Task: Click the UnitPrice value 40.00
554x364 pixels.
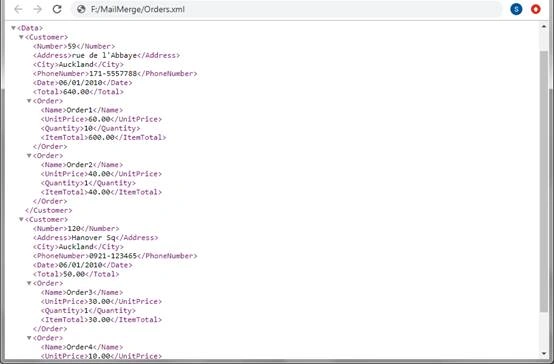Action: click(x=99, y=174)
